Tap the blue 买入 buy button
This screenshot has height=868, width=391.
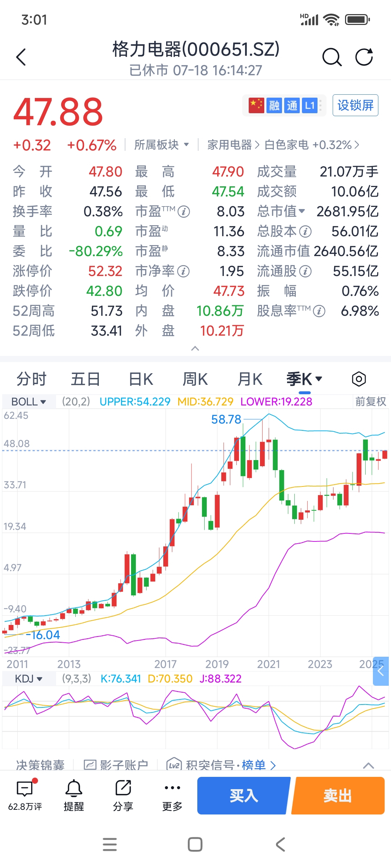click(x=244, y=796)
